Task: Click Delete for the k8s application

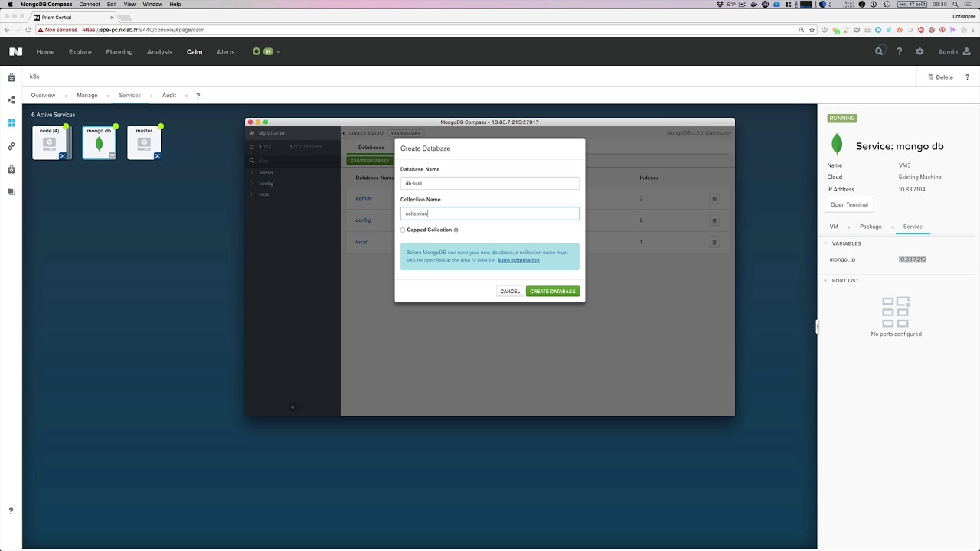Action: tap(940, 77)
